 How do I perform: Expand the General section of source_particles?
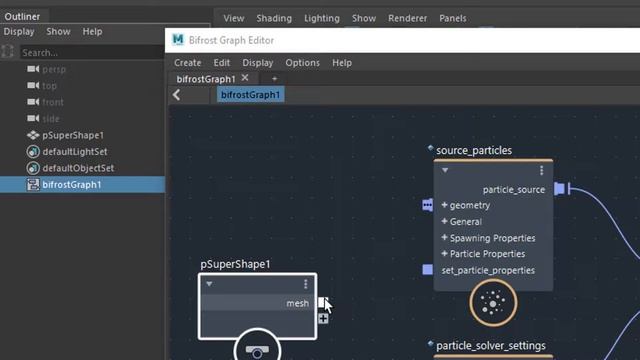(x=444, y=221)
